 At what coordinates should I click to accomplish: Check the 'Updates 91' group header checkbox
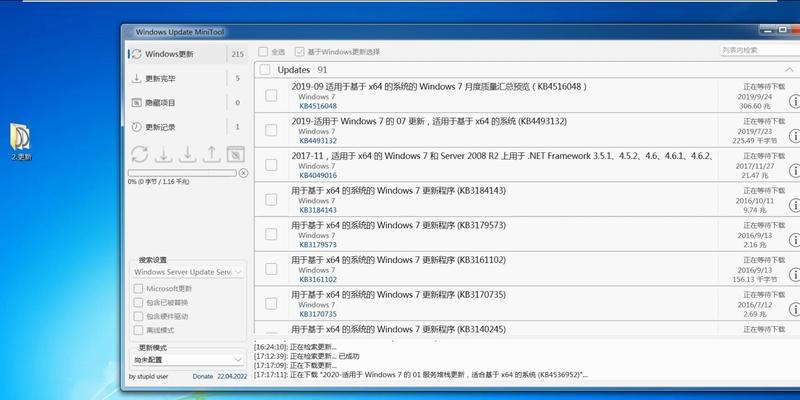tap(265, 70)
